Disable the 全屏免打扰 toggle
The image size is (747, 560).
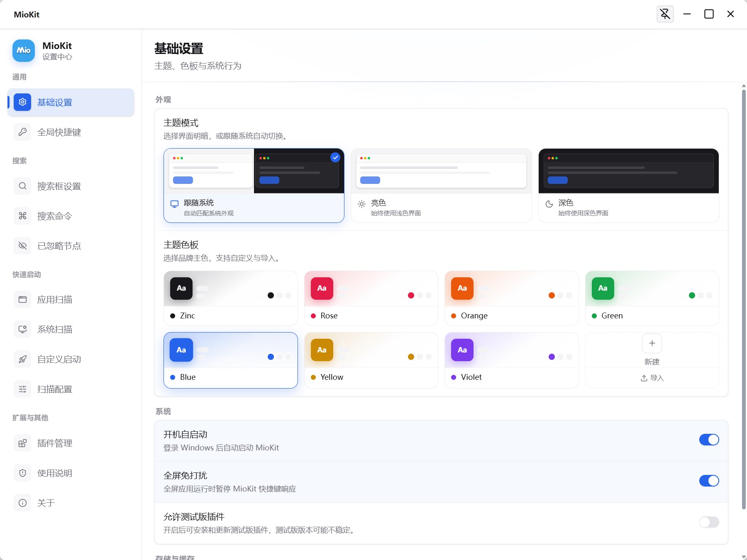pos(709,481)
